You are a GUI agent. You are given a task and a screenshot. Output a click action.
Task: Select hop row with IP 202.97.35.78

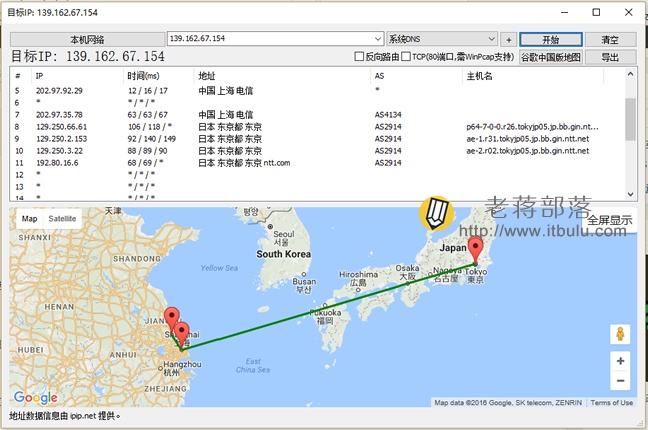[318, 115]
